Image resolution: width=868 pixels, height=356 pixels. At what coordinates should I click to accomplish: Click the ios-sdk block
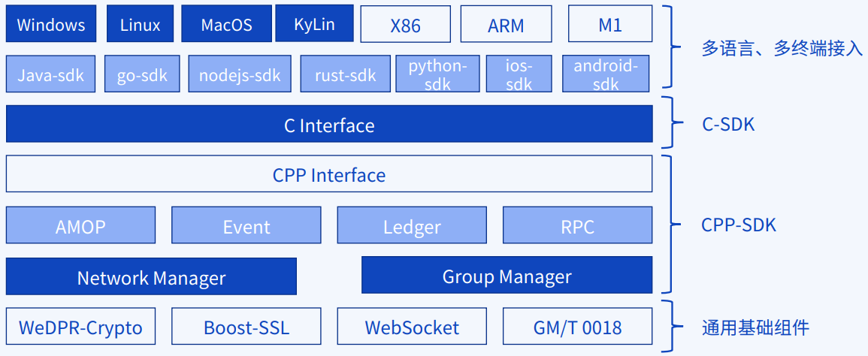[x=519, y=74]
